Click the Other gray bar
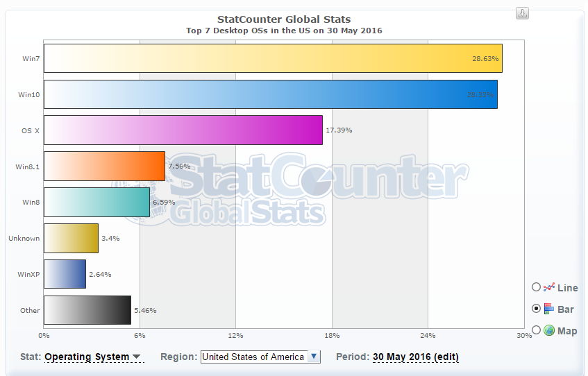This screenshot has height=376, width=588. (87, 310)
